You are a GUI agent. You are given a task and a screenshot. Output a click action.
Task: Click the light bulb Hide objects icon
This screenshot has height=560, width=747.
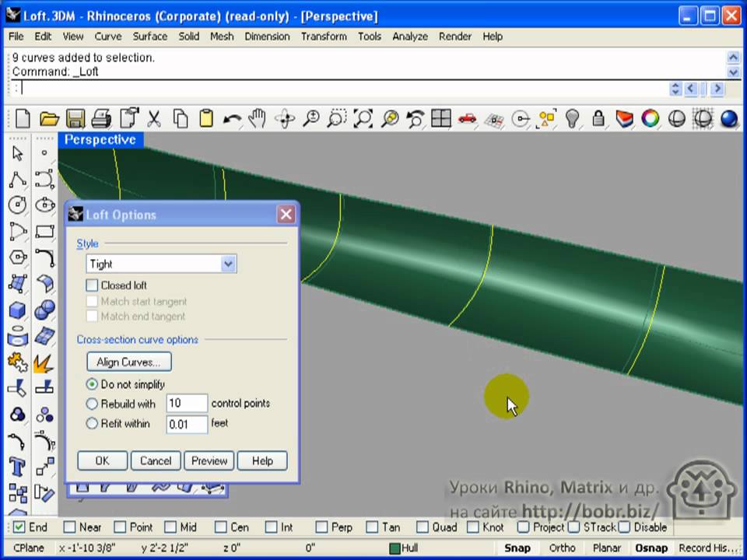pyautogui.click(x=573, y=118)
